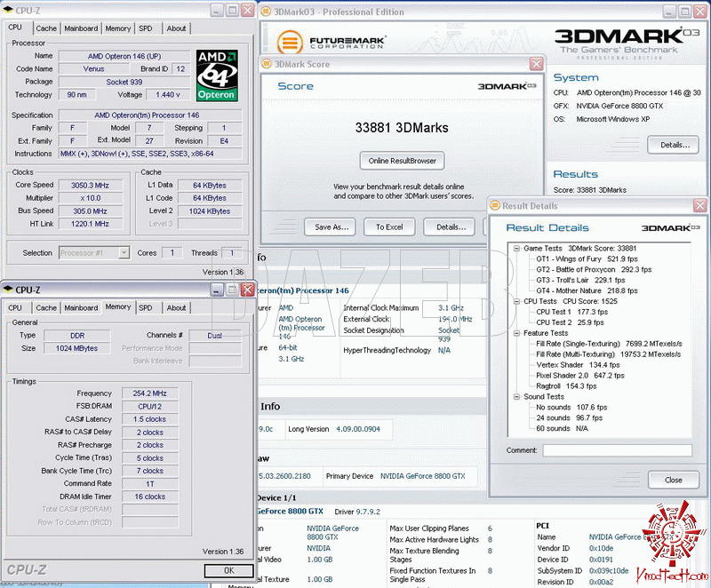Collapse the Game Tests tree node
711x588 pixels.
516,248
